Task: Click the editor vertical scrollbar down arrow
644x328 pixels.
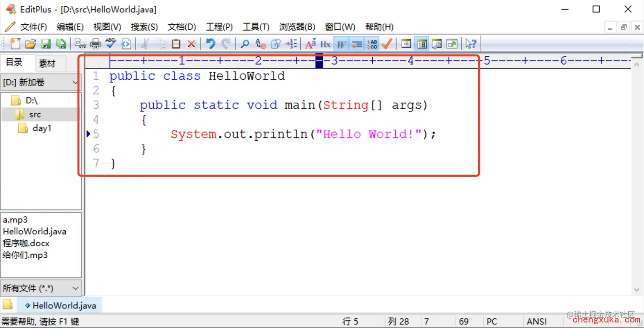Action: [636, 290]
